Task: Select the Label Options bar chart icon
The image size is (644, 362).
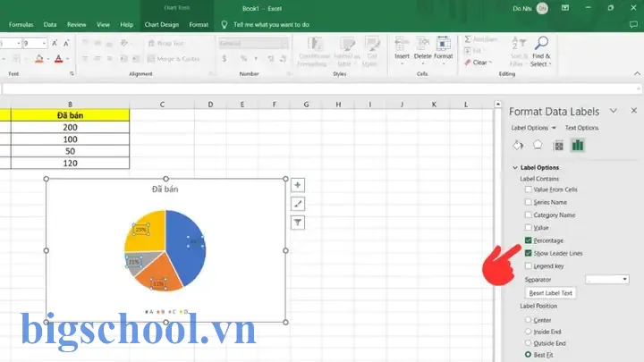Action: click(578, 146)
